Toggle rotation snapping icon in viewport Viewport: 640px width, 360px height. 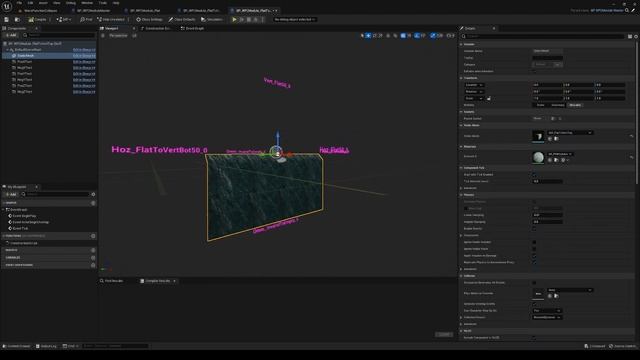[417, 36]
